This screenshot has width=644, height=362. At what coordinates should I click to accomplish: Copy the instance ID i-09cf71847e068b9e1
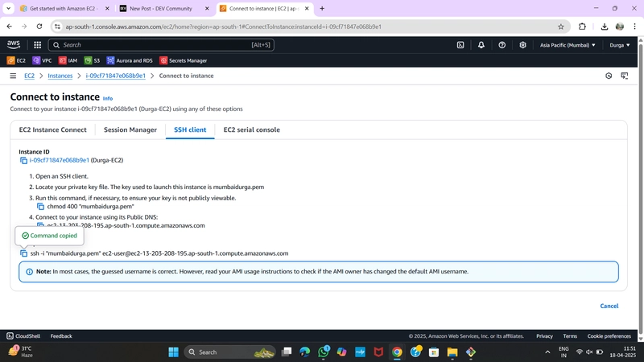[x=23, y=160]
